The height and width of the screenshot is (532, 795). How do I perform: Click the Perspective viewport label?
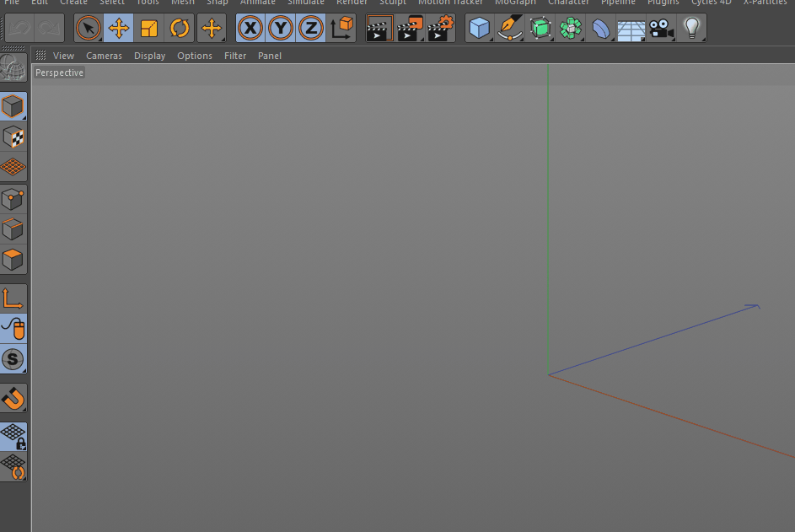[59, 73]
